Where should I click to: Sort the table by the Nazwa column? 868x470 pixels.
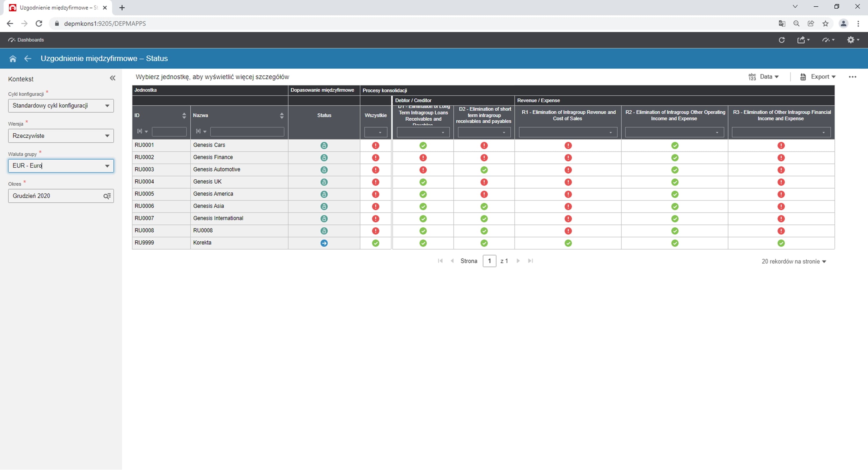[282, 116]
